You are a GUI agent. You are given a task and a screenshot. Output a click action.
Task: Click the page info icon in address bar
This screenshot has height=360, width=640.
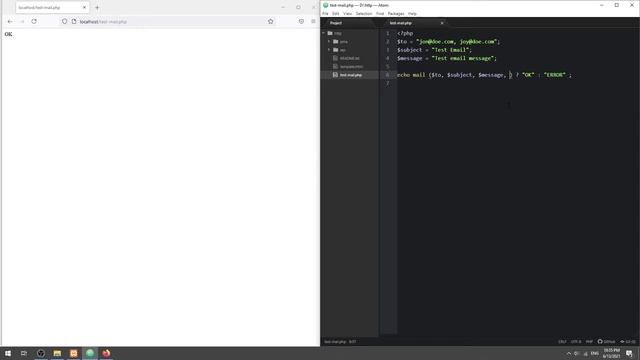pyautogui.click(x=74, y=21)
